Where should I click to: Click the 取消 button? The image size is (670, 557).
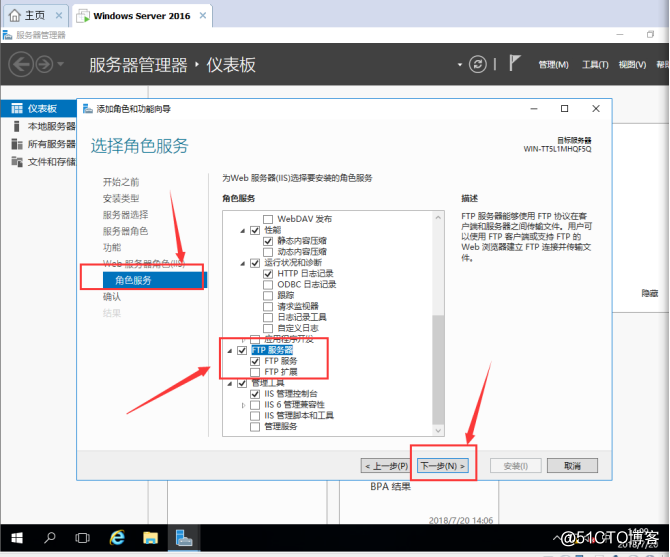572,466
